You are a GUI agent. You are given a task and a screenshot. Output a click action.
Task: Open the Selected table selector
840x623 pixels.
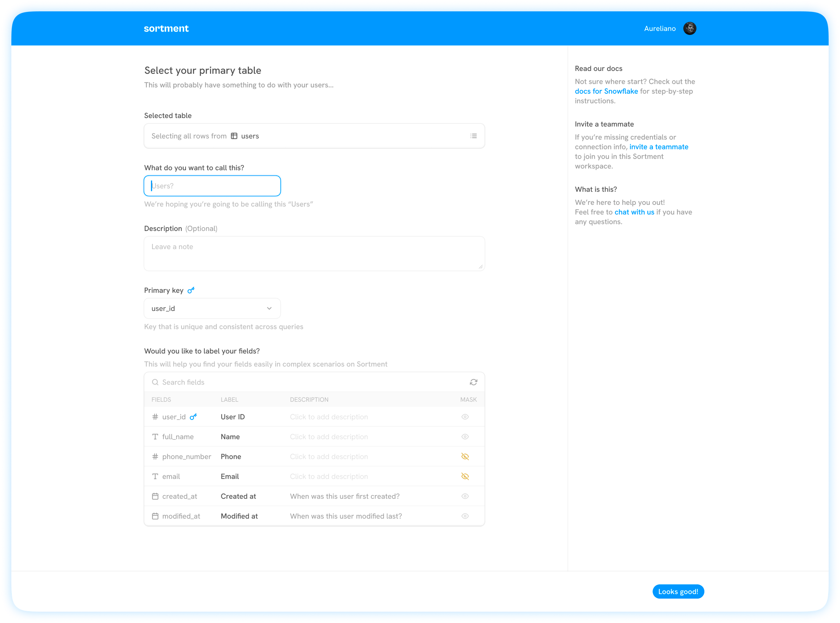click(314, 136)
